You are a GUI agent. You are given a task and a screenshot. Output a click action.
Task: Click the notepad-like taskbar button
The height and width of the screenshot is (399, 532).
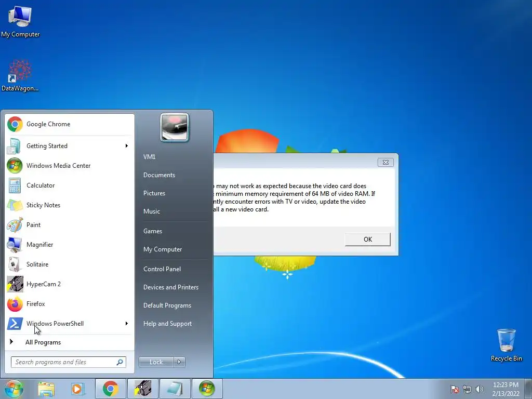tap(175, 389)
